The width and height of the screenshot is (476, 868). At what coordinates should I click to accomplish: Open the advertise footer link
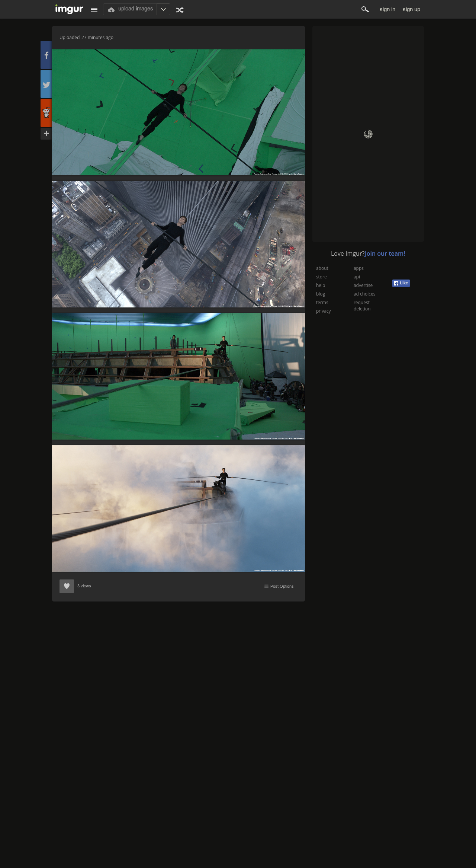click(363, 285)
